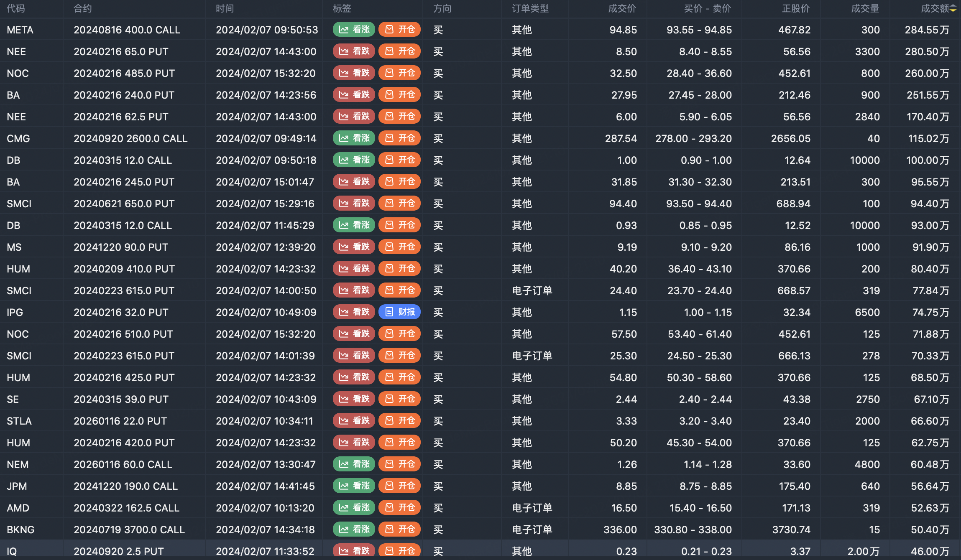
Task: Click the 代码 column header
Action: (x=16, y=8)
